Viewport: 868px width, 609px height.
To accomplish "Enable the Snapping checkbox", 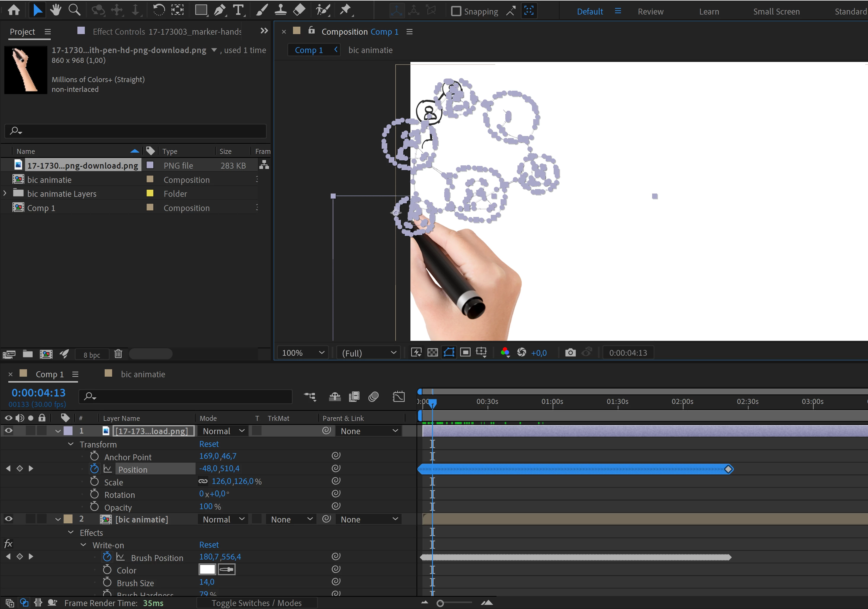I will point(456,11).
